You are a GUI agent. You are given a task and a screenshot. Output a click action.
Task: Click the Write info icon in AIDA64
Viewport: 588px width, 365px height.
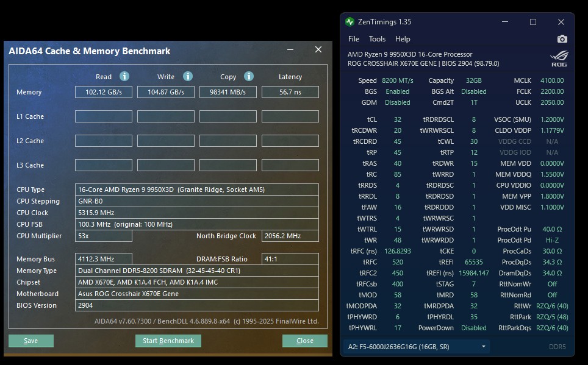[x=188, y=76]
